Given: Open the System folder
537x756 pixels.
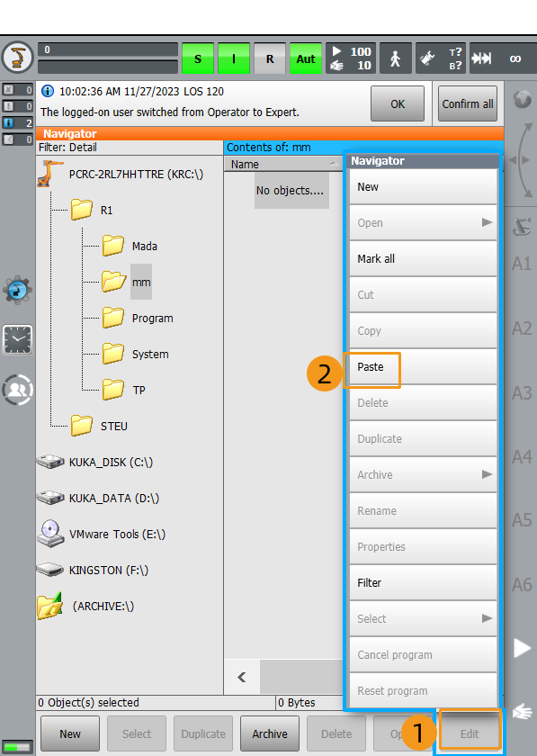Looking at the screenshot, I should (136, 354).
